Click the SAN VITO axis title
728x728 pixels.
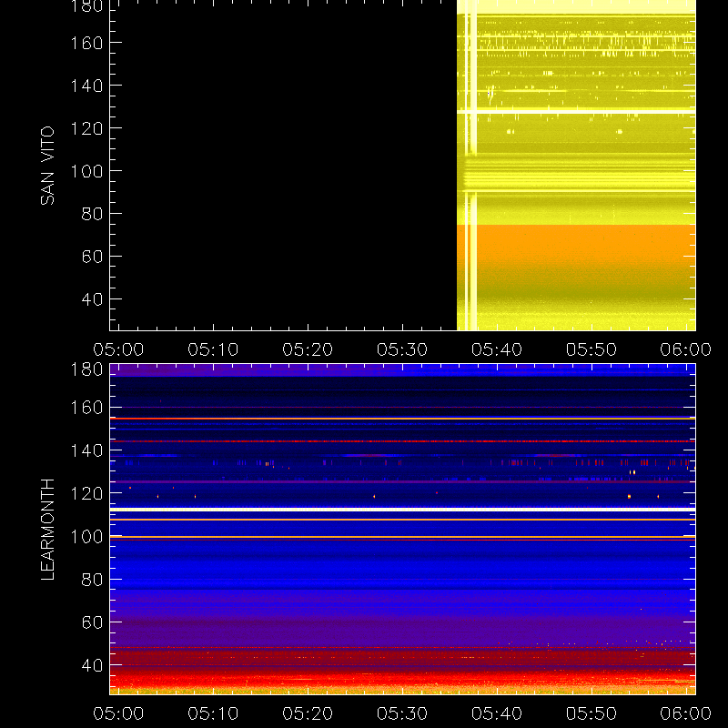pos(47,166)
